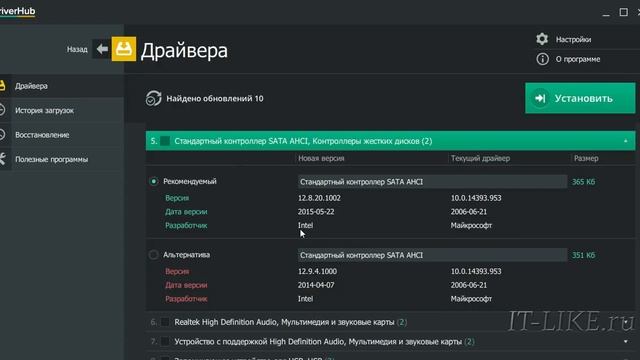Minimize the DriverHub window
Image resolution: width=640 pixels, height=360 pixels.
(x=606, y=15)
